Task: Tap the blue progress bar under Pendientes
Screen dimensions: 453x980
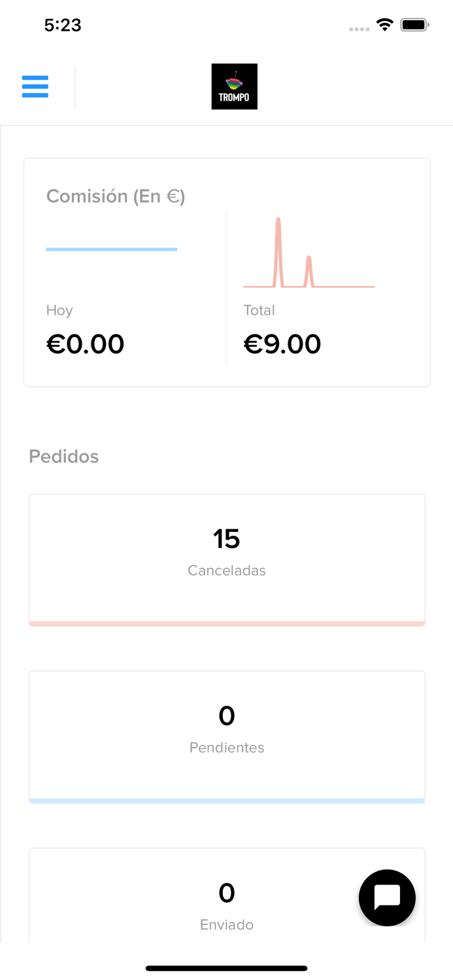Action: (x=227, y=799)
